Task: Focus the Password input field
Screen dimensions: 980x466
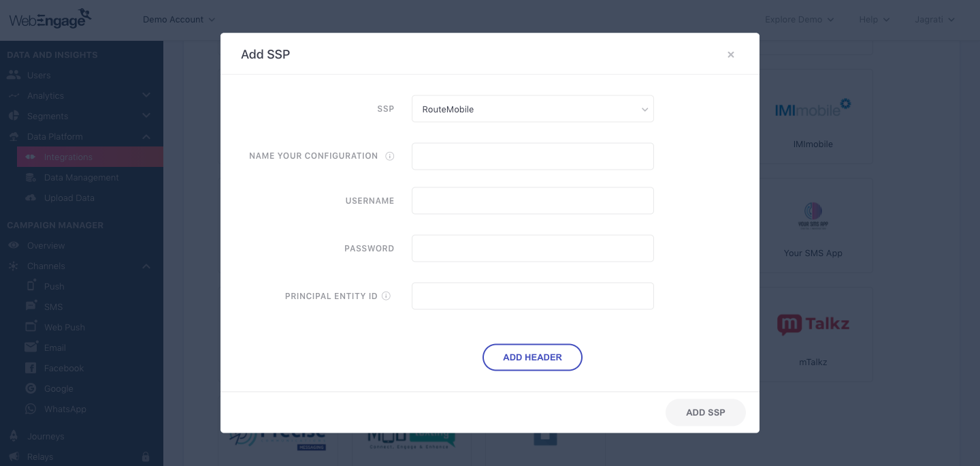Action: 533,249
